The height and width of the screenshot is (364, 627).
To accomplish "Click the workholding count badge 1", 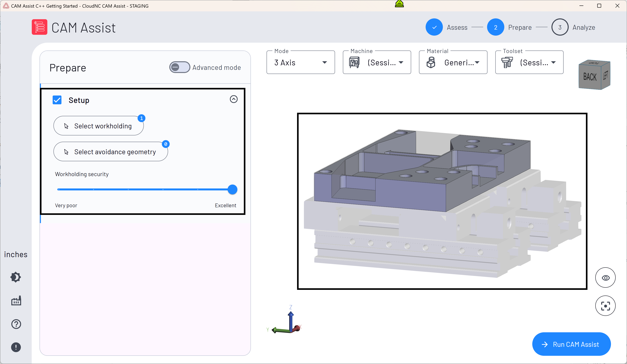I will click(x=141, y=118).
